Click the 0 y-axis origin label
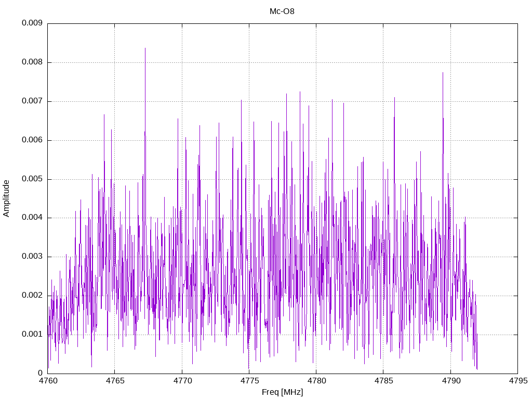The width and height of the screenshot is (532, 399). [x=41, y=373]
